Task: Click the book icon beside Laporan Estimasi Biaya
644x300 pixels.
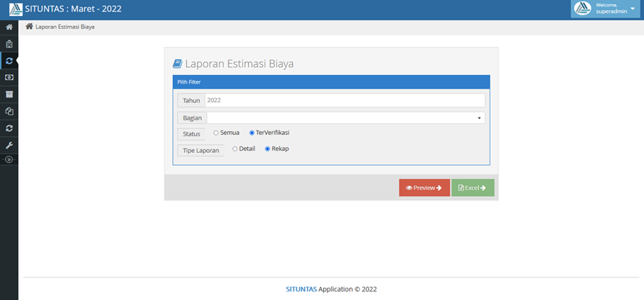Action: click(177, 63)
